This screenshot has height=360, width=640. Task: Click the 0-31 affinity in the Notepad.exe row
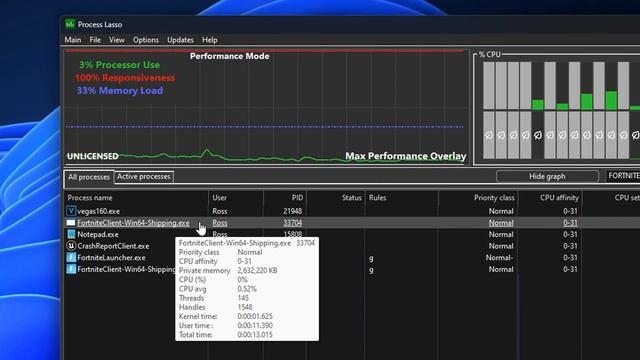[570, 234]
